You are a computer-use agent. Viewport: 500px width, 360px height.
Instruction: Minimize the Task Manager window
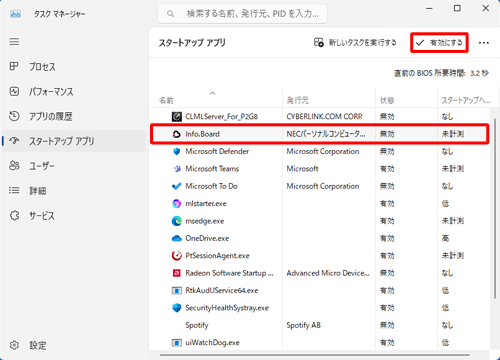point(429,8)
